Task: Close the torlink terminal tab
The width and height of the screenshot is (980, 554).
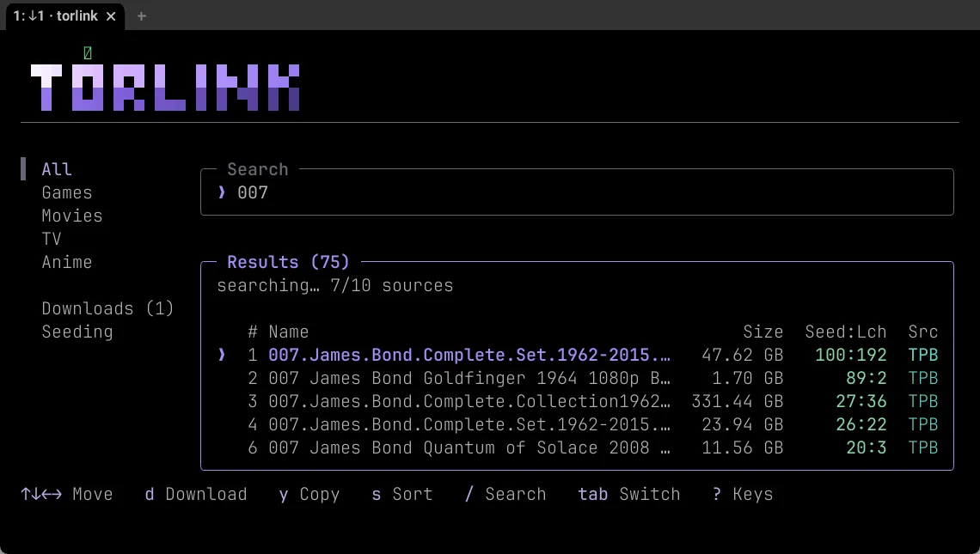Action: coord(111,16)
